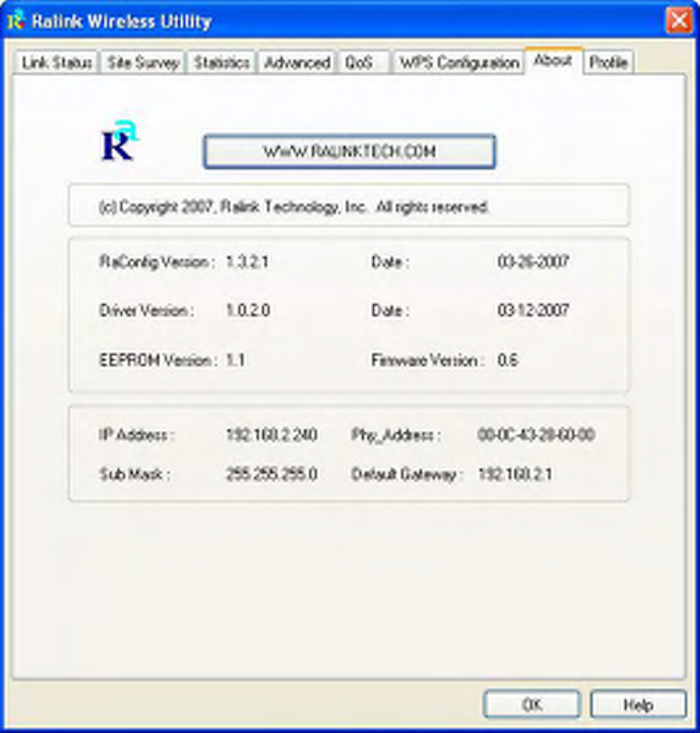The height and width of the screenshot is (733, 700).
Task: Switch to the Profile tab
Action: tap(608, 62)
